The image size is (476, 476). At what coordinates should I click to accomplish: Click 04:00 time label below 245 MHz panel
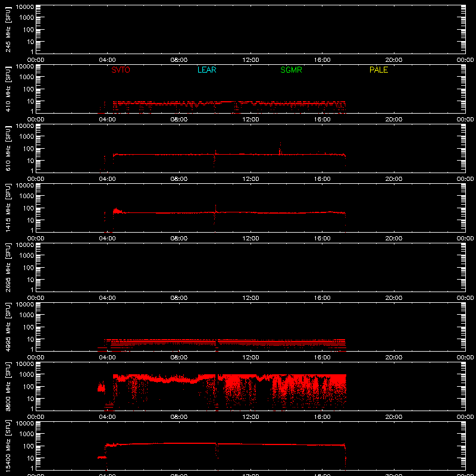tap(107, 60)
